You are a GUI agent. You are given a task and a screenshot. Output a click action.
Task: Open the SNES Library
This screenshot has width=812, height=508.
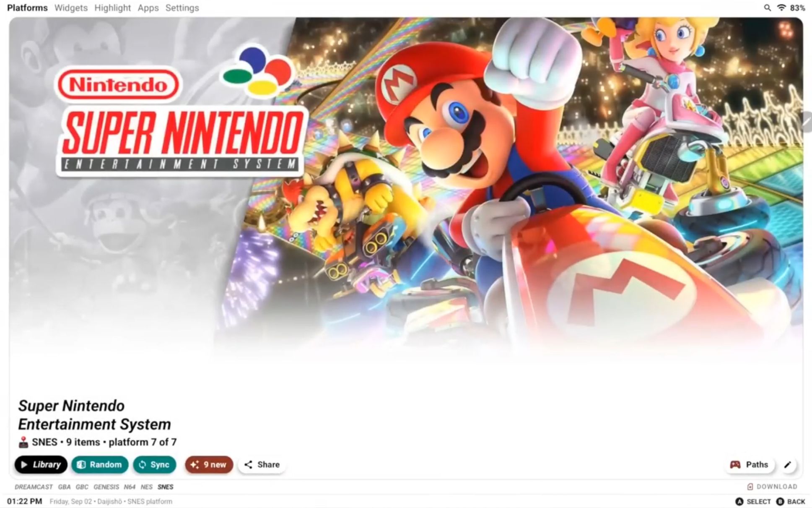[x=41, y=464]
